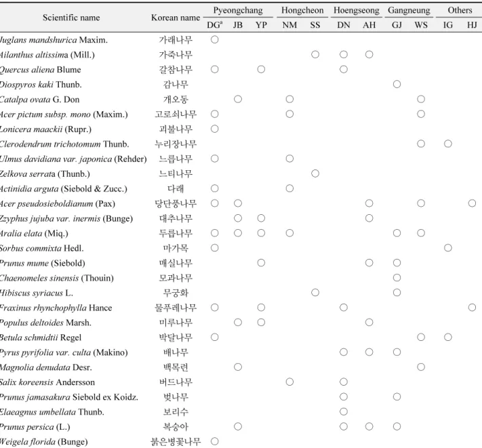Select Weigela florida (Bunge) row name

(43, 442)
